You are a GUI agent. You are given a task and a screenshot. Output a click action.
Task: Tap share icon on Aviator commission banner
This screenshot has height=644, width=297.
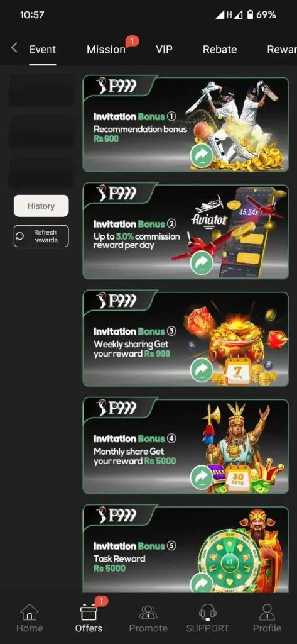(202, 263)
